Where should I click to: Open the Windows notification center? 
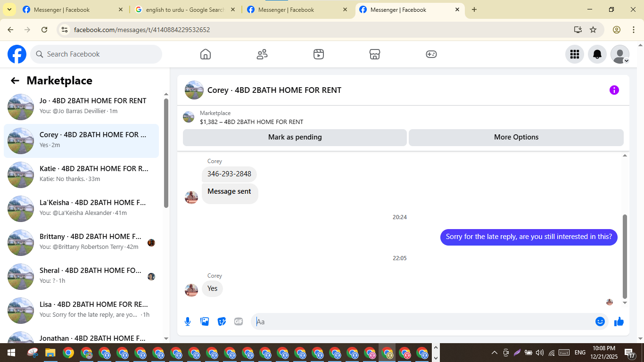pos(629,353)
